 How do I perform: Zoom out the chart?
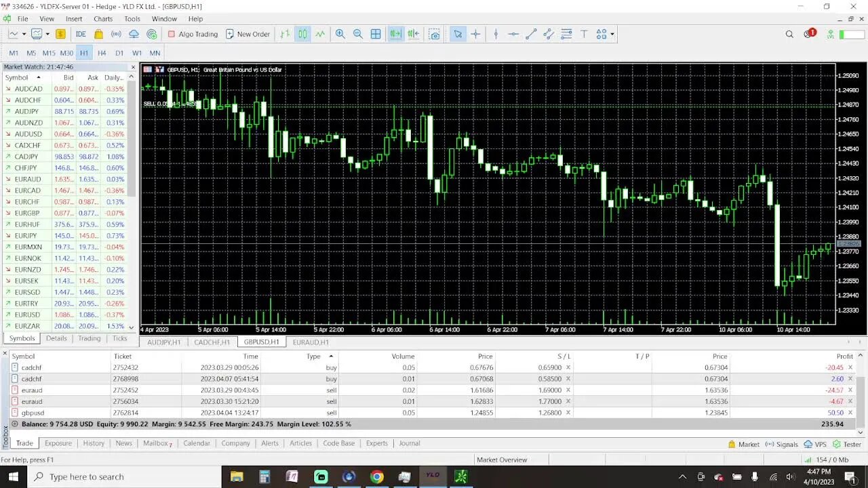[358, 34]
